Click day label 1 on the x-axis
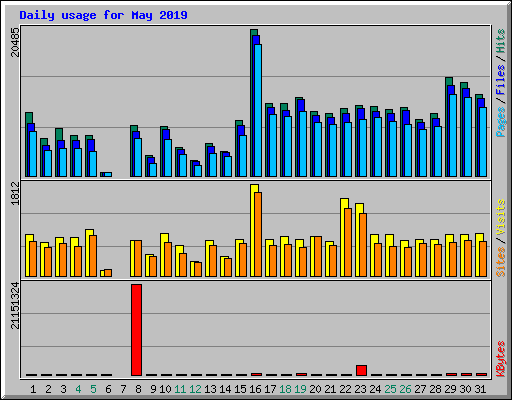Viewport: 512px width, 400px height. click(33, 389)
